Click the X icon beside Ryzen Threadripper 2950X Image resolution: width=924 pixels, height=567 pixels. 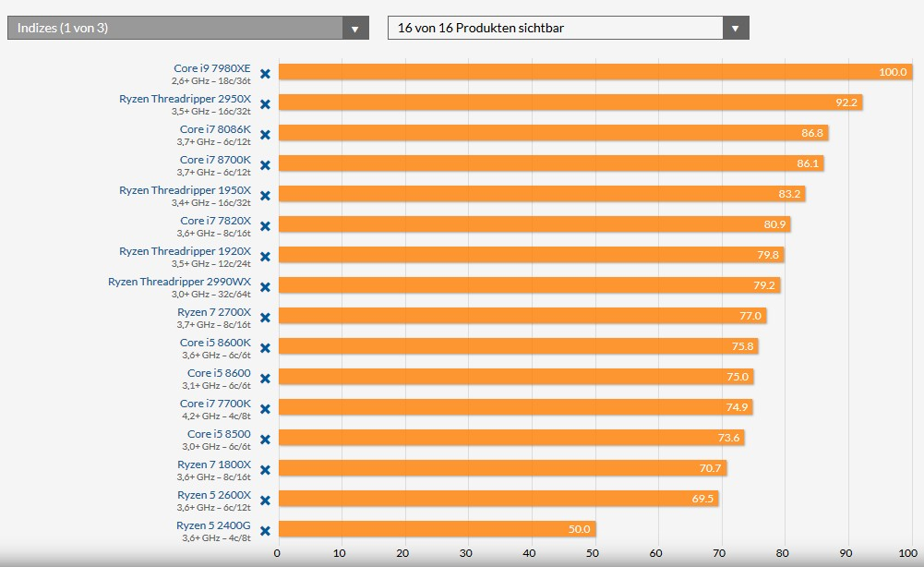[265, 103]
